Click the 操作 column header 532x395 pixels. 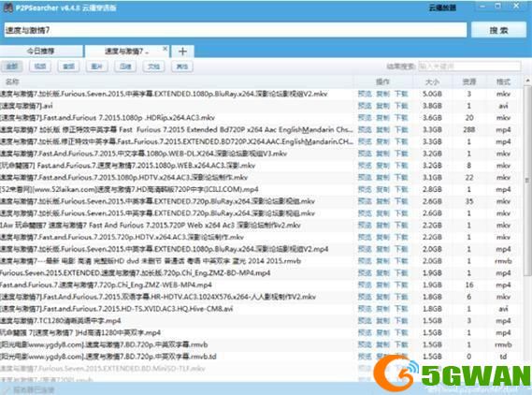[x=382, y=81]
